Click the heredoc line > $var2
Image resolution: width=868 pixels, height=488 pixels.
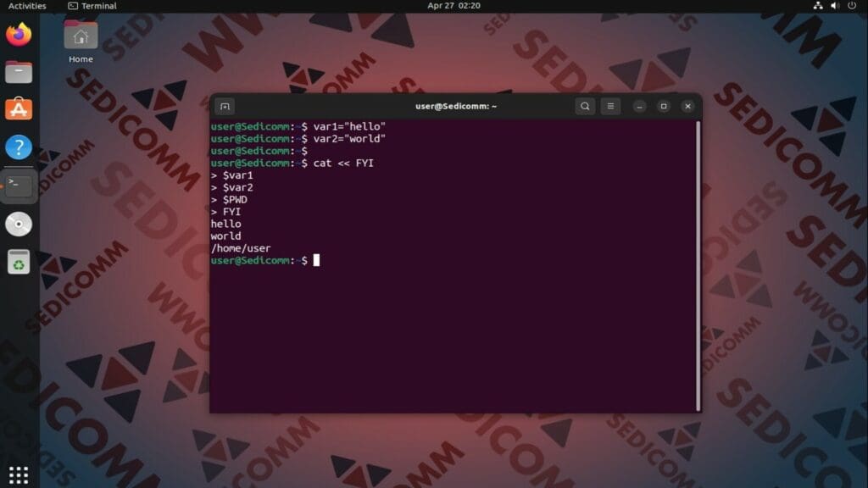coord(232,187)
